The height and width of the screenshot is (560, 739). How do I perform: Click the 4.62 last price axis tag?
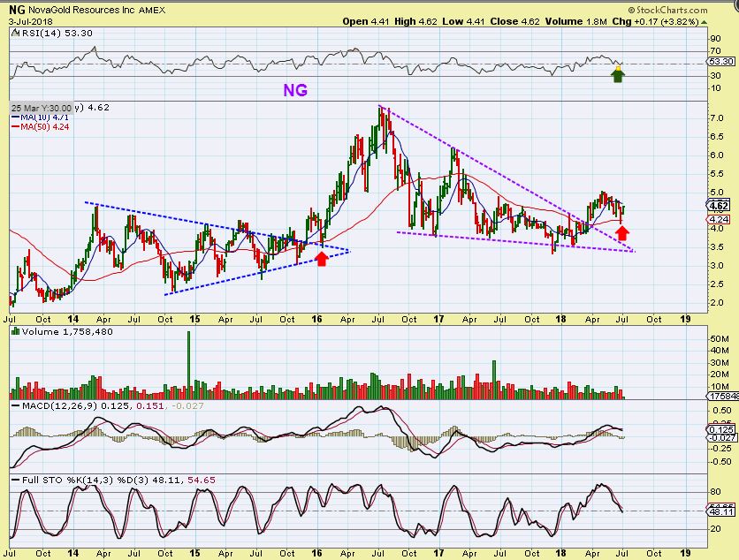[x=720, y=205]
